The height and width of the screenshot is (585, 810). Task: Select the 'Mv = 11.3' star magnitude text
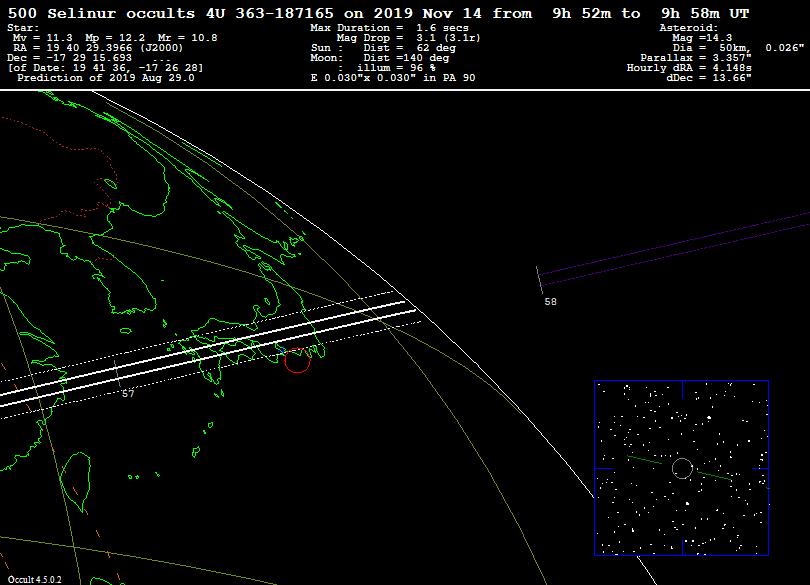[43, 38]
